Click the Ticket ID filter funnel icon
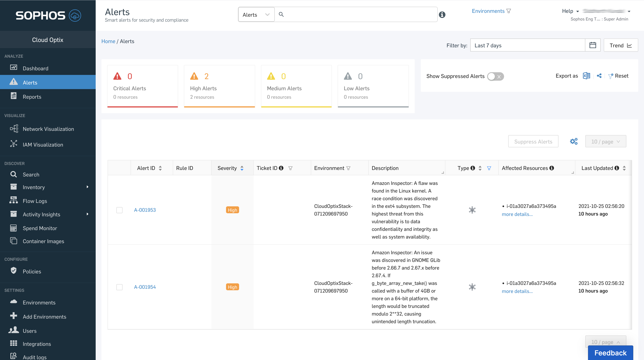This screenshot has width=644, height=360. (x=290, y=168)
